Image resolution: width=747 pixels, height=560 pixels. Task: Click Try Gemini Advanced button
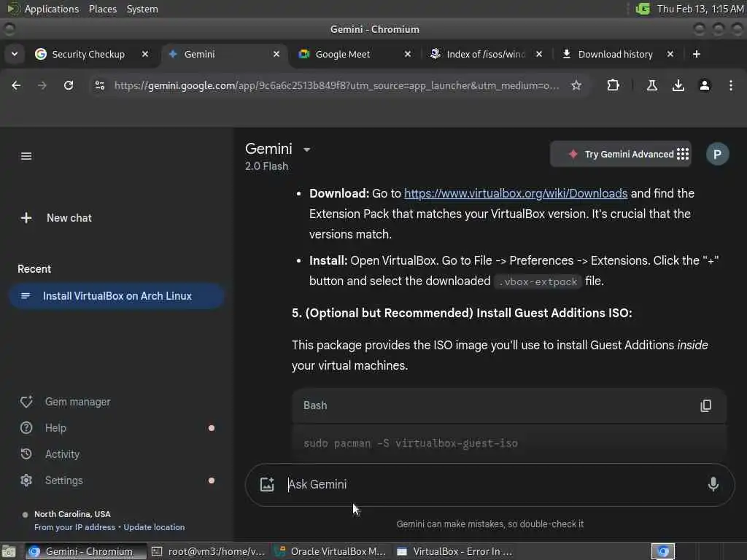tap(621, 155)
